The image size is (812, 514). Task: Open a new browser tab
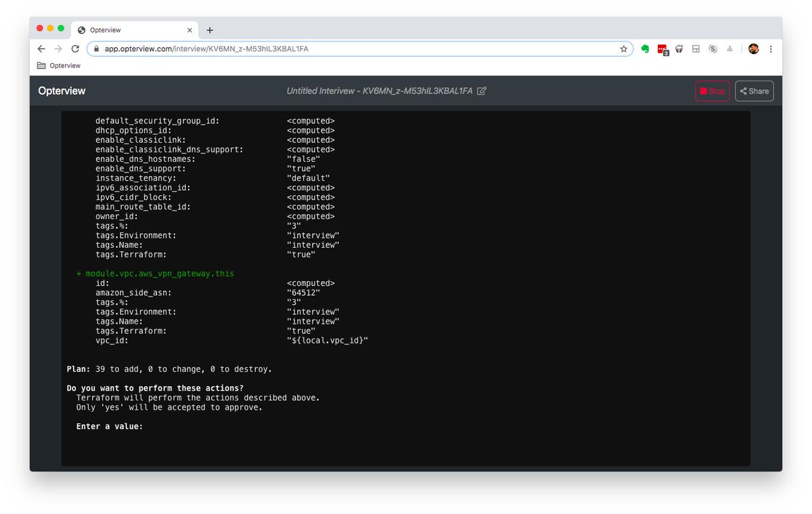pyautogui.click(x=210, y=30)
